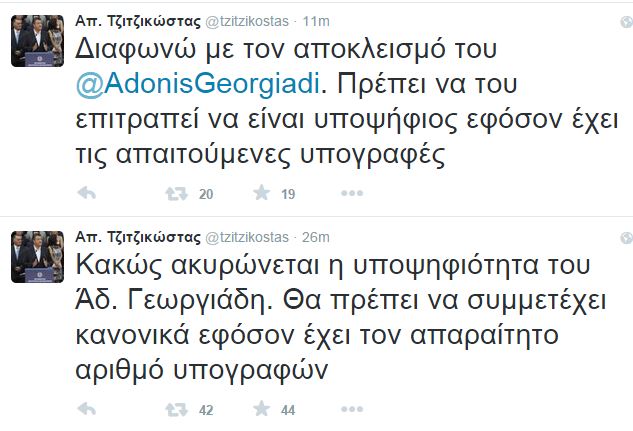
Task: Click globe icon on first tweet
Action: [x=624, y=22]
